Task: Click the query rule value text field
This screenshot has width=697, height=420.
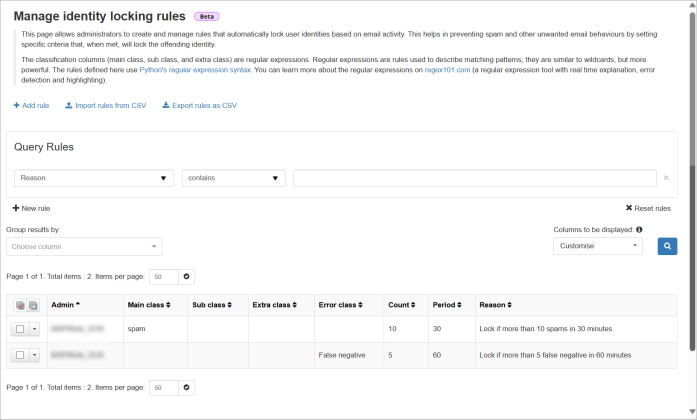Action: 474,178
